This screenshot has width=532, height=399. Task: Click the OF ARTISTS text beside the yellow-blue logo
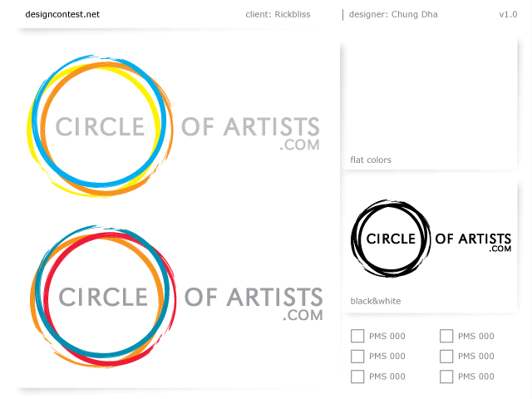click(250, 126)
